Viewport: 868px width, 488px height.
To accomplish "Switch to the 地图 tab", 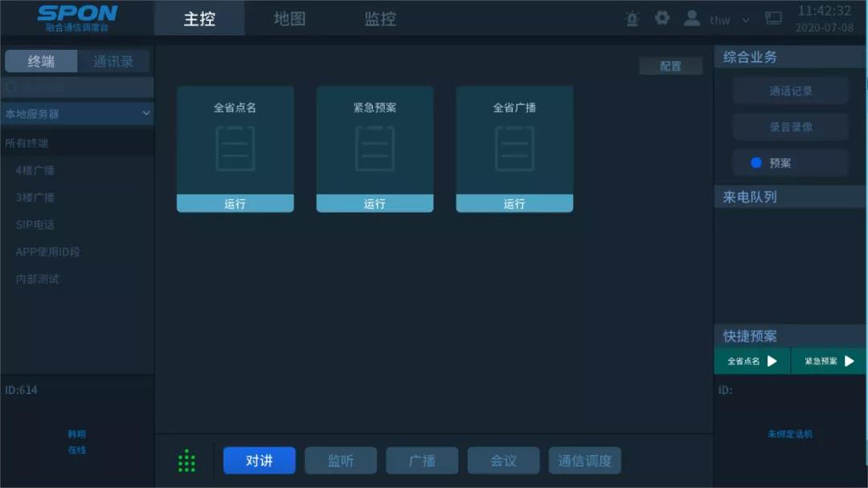I will tap(289, 18).
